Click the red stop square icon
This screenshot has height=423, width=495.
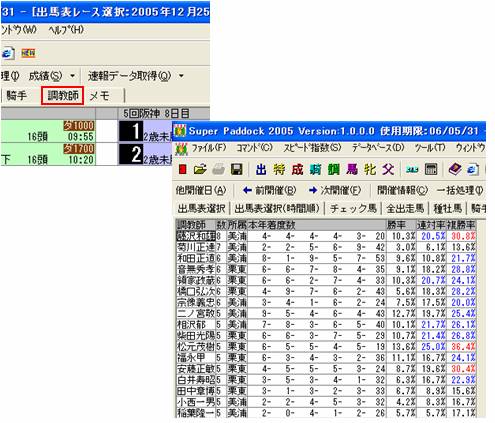(x=182, y=169)
